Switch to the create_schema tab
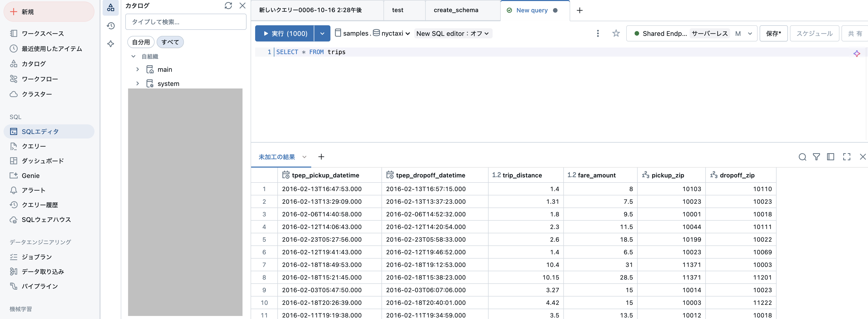The height and width of the screenshot is (319, 868). [455, 10]
